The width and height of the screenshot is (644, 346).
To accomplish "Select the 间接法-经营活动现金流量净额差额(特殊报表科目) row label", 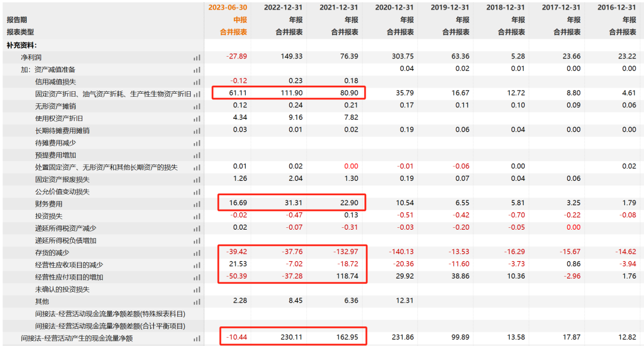I will point(110,314).
